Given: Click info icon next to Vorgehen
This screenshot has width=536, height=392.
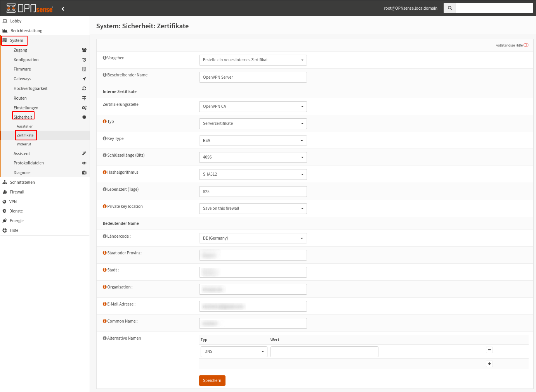Looking at the screenshot, I should coord(104,58).
